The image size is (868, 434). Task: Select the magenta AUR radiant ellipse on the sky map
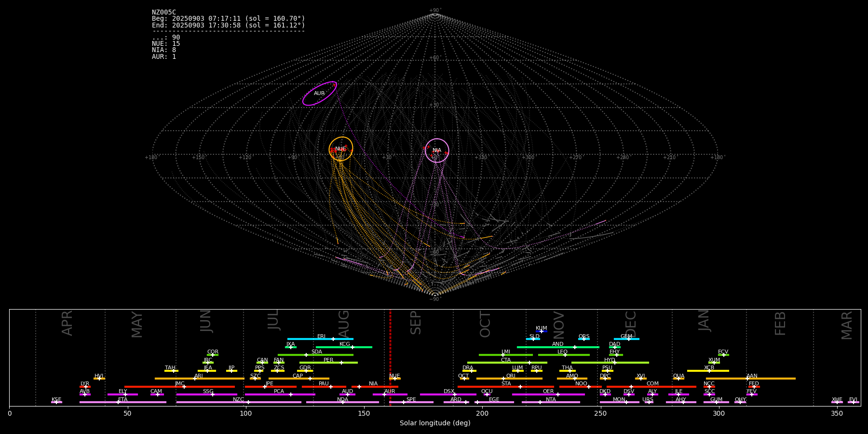[320, 94]
